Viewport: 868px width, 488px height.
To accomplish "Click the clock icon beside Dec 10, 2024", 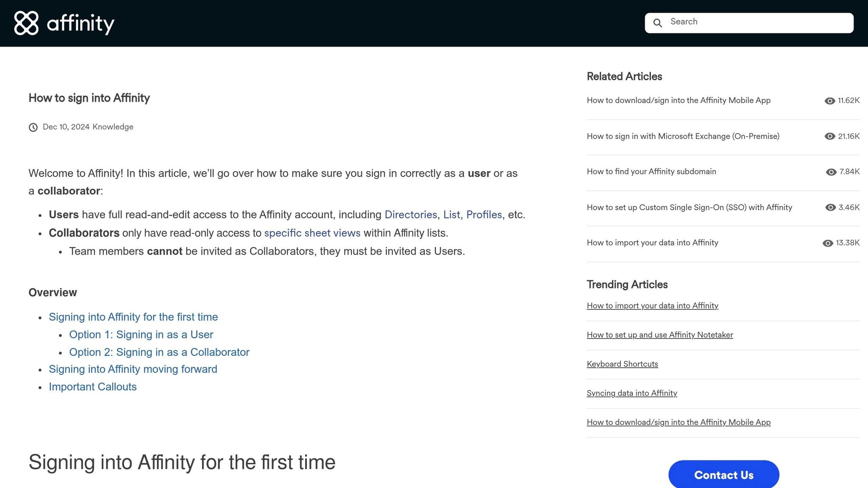I will click(x=33, y=127).
